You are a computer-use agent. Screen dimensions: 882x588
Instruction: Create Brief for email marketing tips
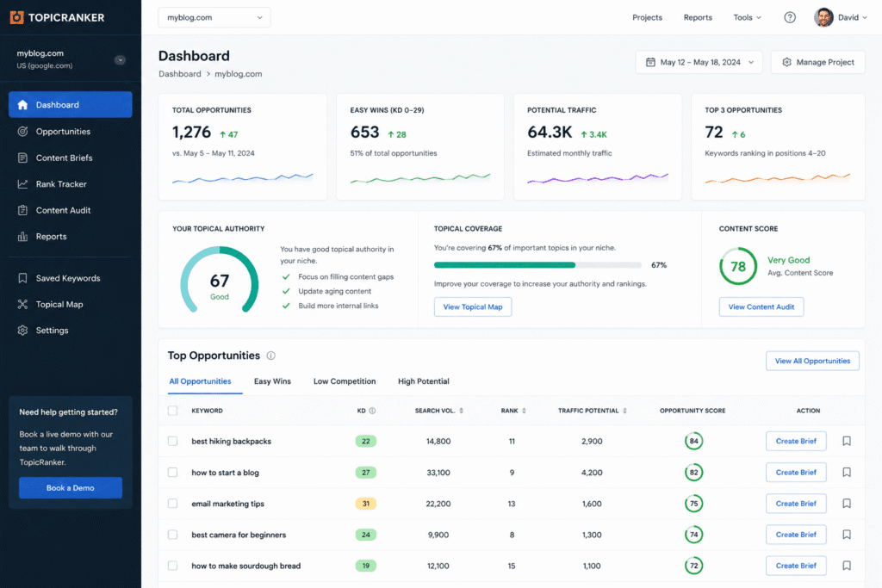pyautogui.click(x=796, y=504)
